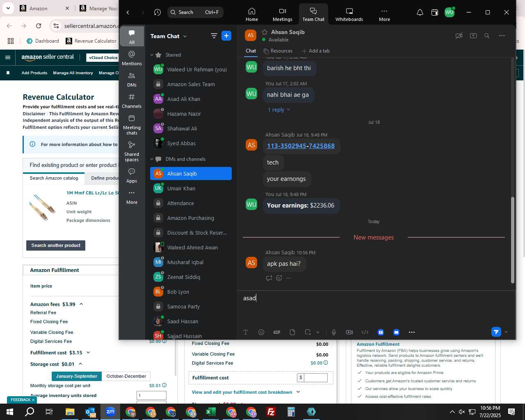The height and width of the screenshot is (420, 525).
Task: Switch to the Search Amazon catalog tab
Action: (54, 178)
